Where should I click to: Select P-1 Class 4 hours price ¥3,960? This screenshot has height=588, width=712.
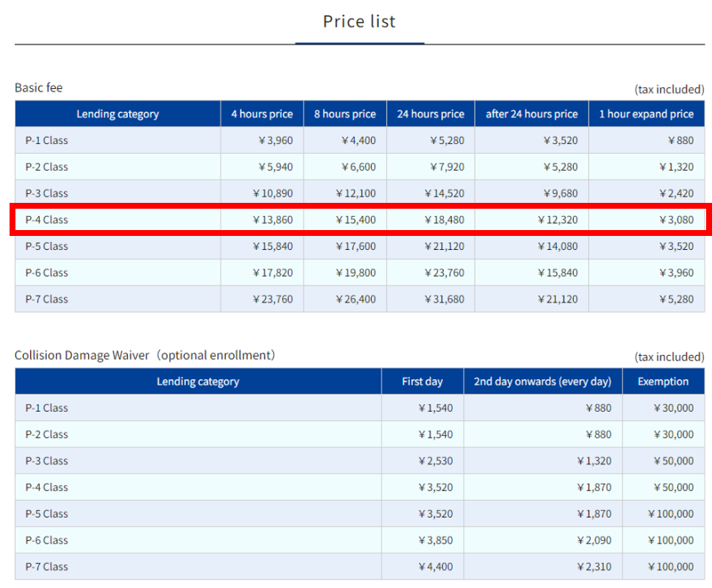(276, 140)
